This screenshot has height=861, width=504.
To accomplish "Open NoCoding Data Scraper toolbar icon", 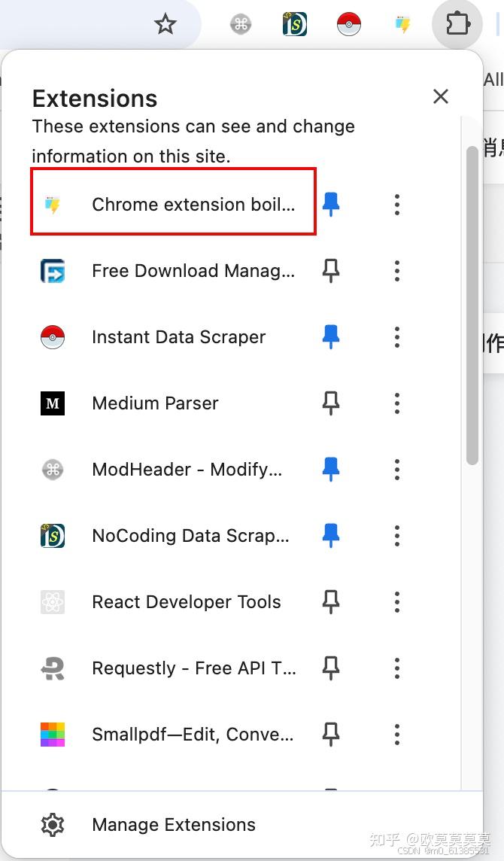I will [295, 24].
